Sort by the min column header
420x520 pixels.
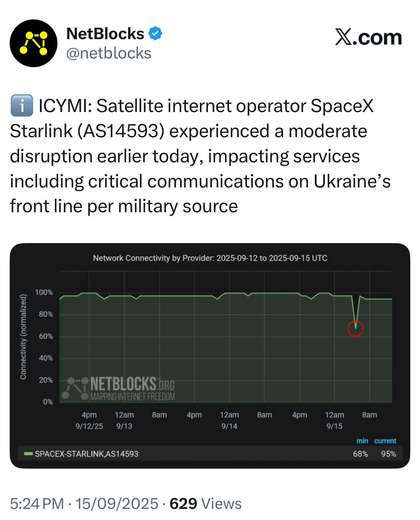[x=362, y=441]
